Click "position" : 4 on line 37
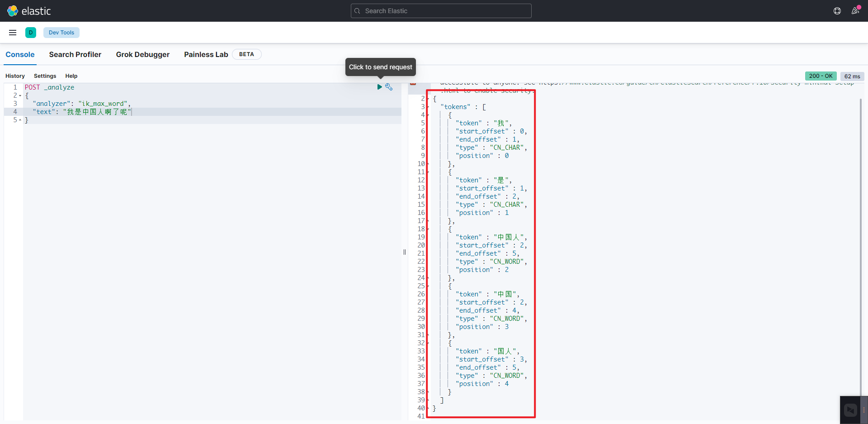Viewport: 868px width, 424px height. pyautogui.click(x=482, y=384)
